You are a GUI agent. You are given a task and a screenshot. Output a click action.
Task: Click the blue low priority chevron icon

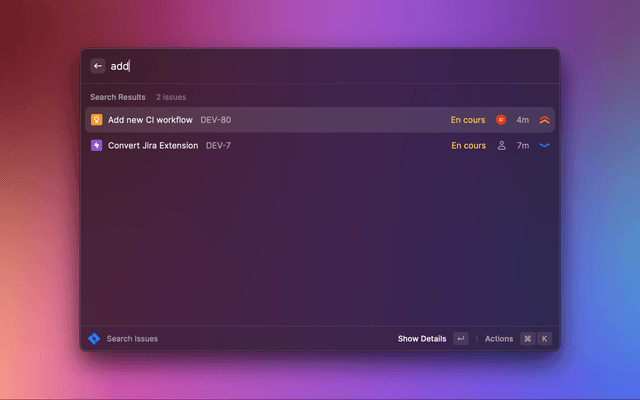[544, 145]
